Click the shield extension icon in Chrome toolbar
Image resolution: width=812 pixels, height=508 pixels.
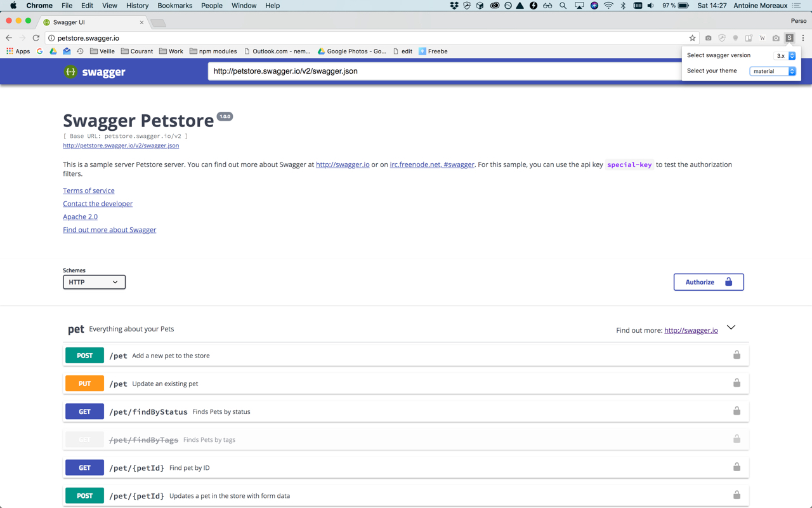[x=722, y=38]
